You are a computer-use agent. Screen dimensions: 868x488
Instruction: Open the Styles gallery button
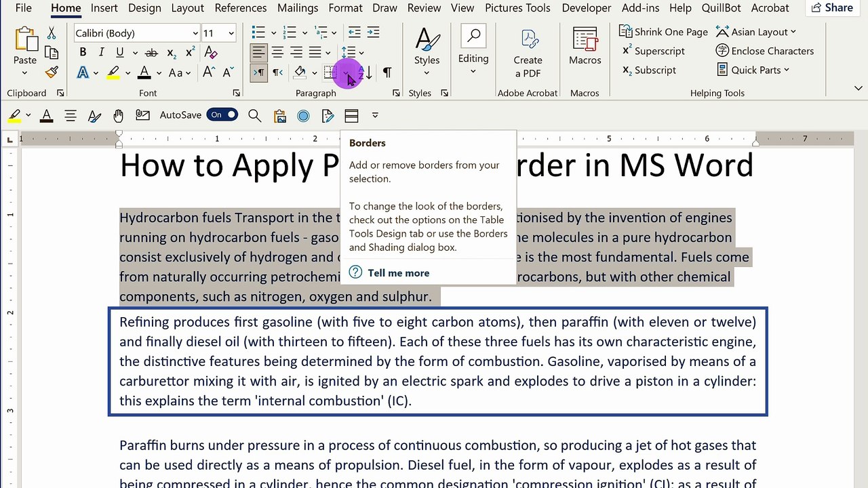[x=427, y=51]
